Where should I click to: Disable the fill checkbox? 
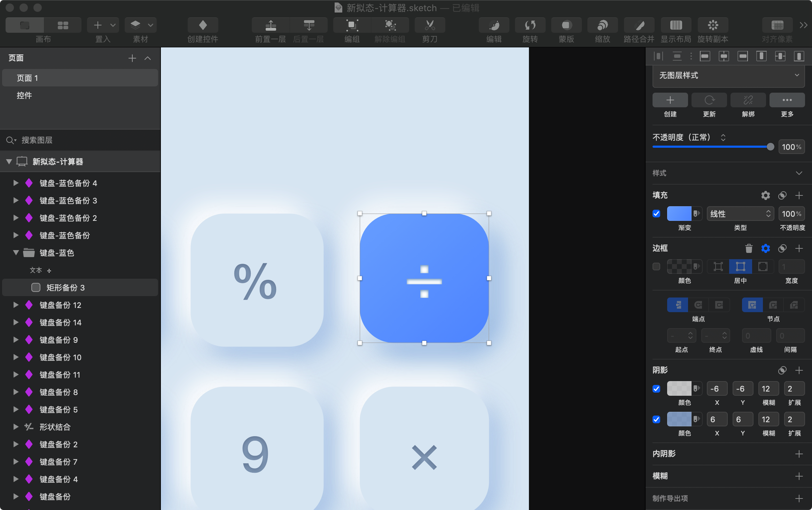click(656, 214)
